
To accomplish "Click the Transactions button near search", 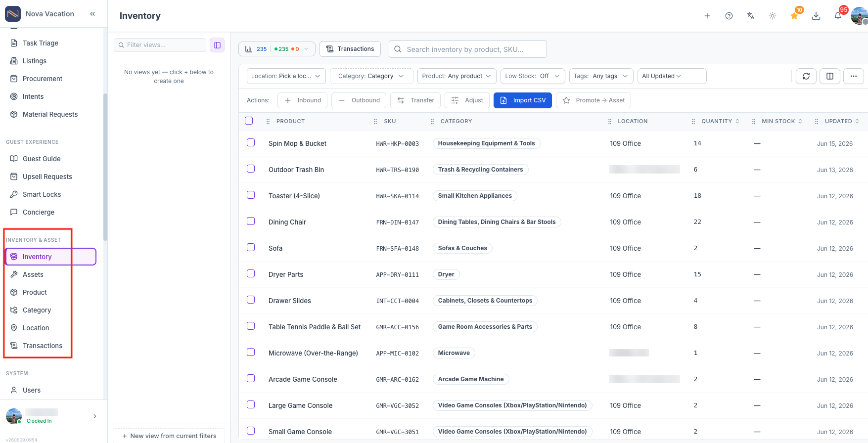I will (x=350, y=49).
